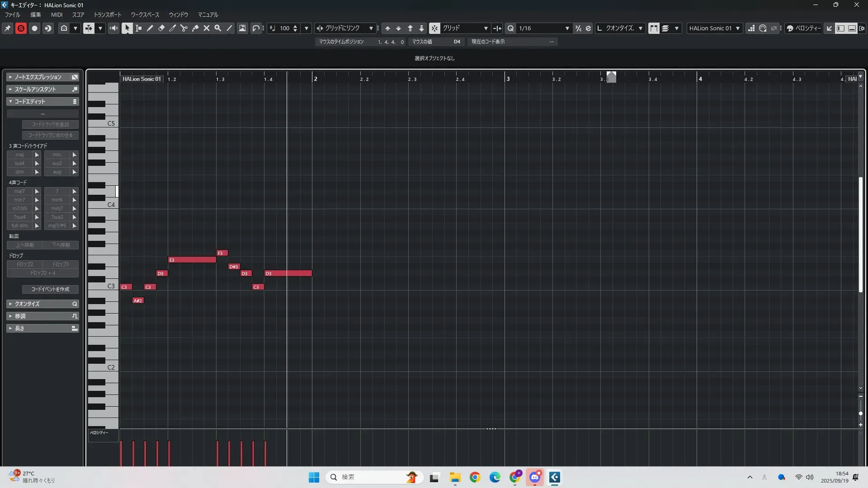This screenshot has height=488, width=868.
Task: Open the MIDI menu
Action: [x=57, y=15]
